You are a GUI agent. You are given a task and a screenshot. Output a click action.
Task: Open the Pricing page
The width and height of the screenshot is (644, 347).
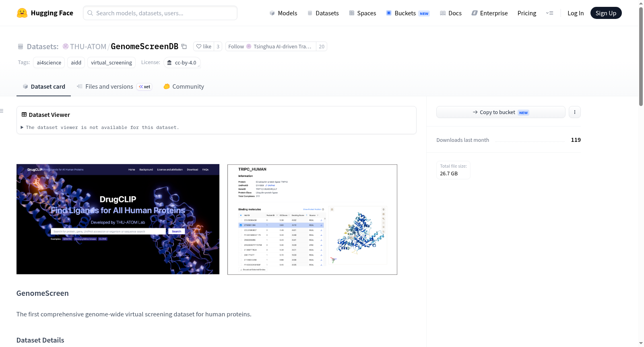coord(527,13)
